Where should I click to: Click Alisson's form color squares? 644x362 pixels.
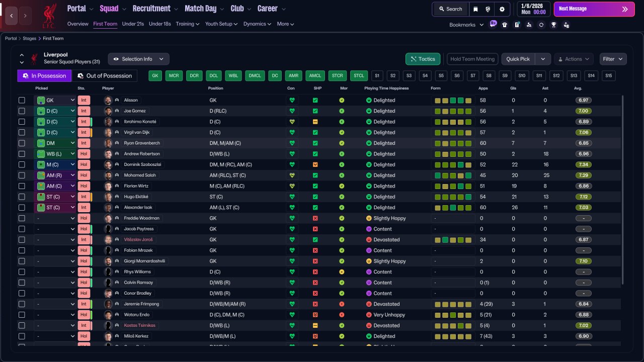[453, 100]
